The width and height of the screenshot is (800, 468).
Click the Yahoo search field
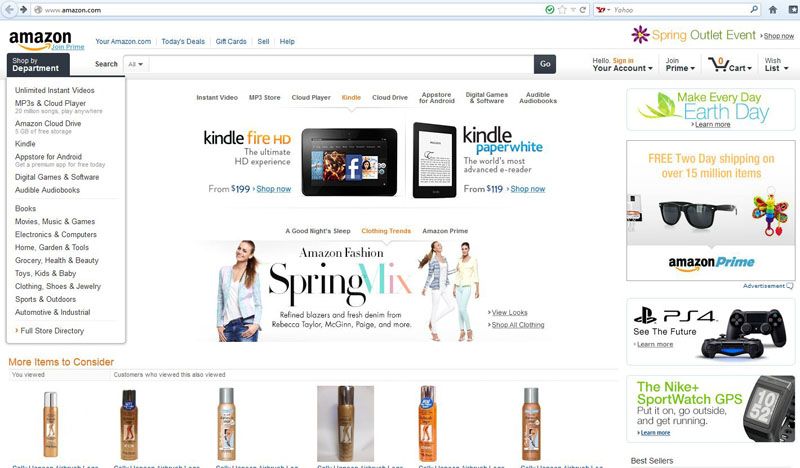[x=680, y=10]
